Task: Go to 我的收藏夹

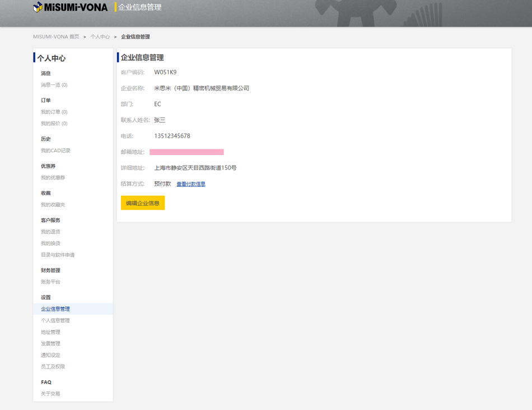Action: coord(53,205)
